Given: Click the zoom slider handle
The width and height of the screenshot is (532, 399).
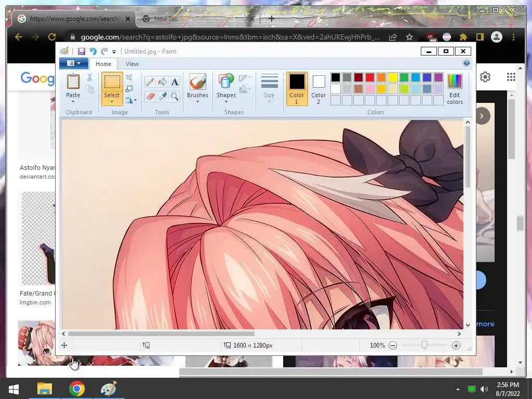Looking at the screenshot, I should [424, 345].
